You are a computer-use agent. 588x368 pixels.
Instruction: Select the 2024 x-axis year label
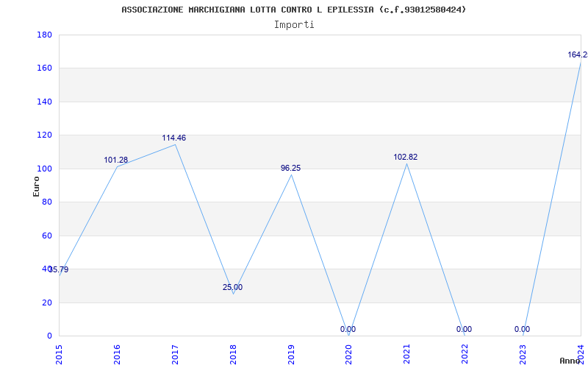581,354
